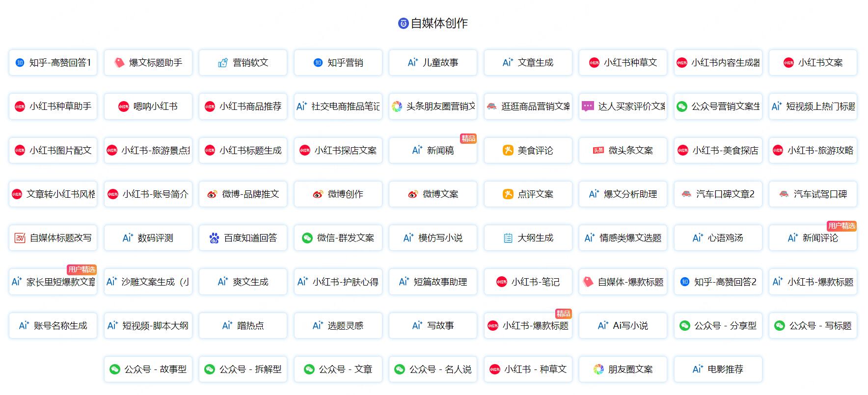The image size is (868, 395).
Task: Open 新闻评论 card with 用户精选 badge
Action: click(x=813, y=238)
